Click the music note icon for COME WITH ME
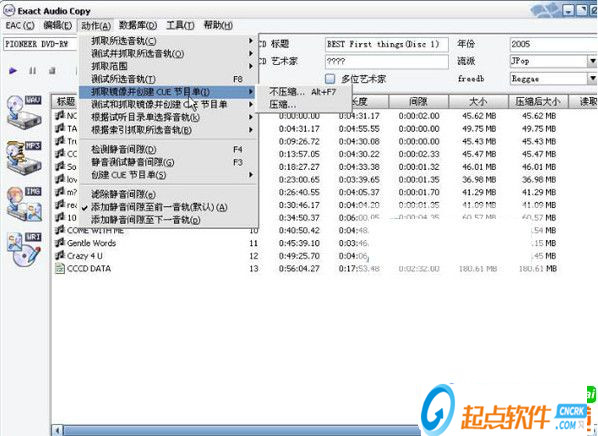 tap(60, 230)
